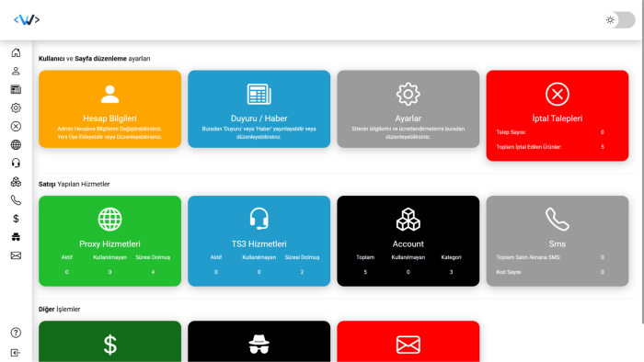Image resolution: width=644 pixels, height=362 pixels.
Task: Open the Ayarlar gray card
Action: (x=408, y=109)
